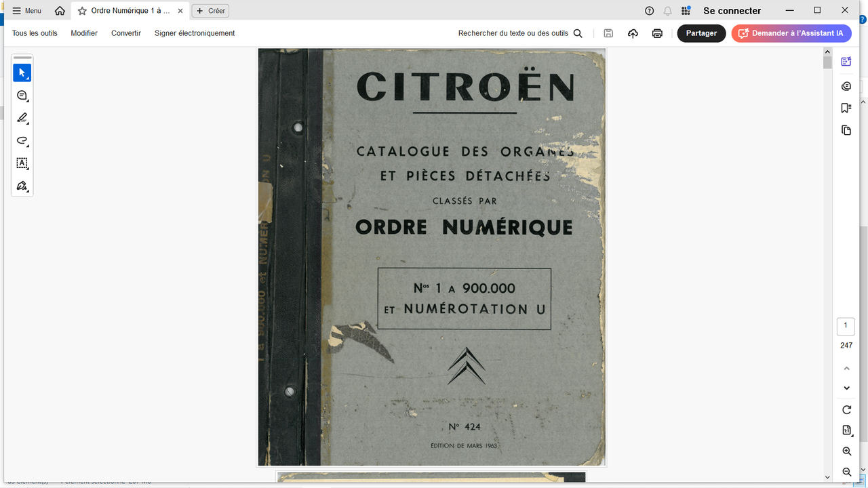Viewport: 868px width, 488px height.
Task: Select the fill and sign pen tool
Action: pyautogui.click(x=22, y=186)
